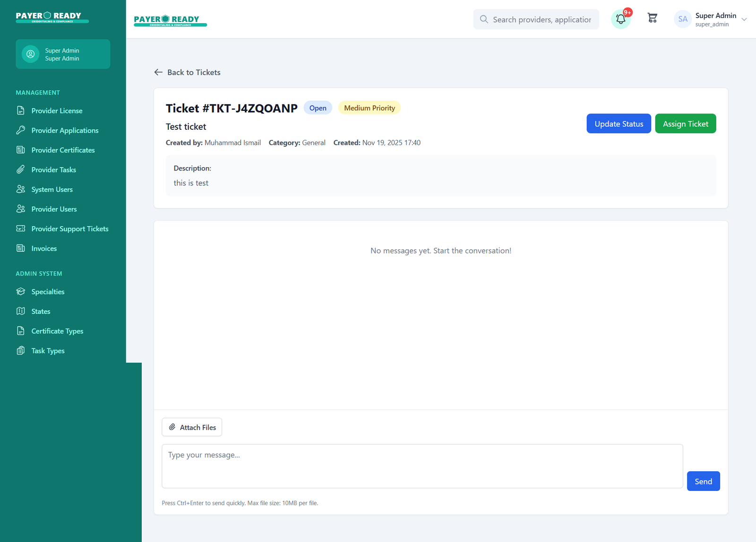Expand the Super Admin user dropdown chevron
The width and height of the screenshot is (756, 542).
tap(744, 19)
